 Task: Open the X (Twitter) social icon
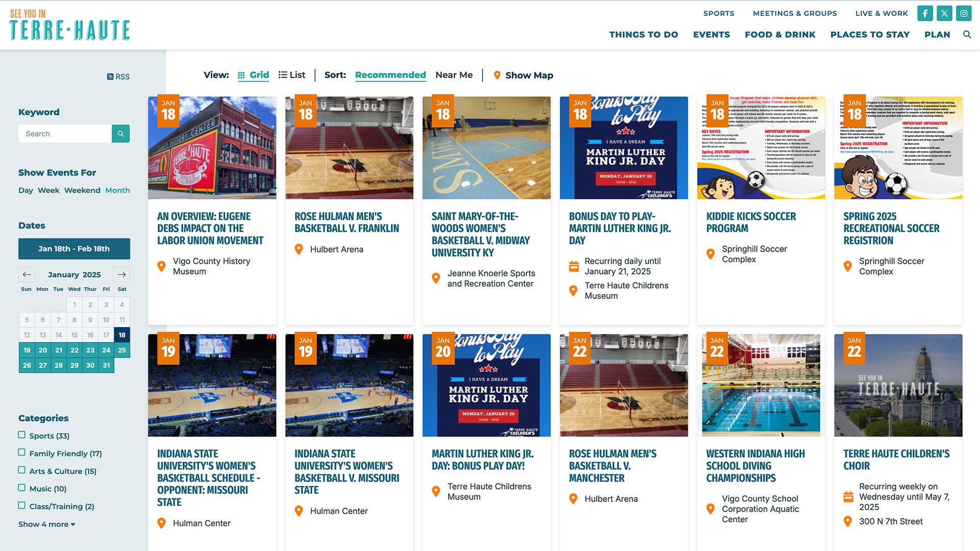(x=944, y=14)
